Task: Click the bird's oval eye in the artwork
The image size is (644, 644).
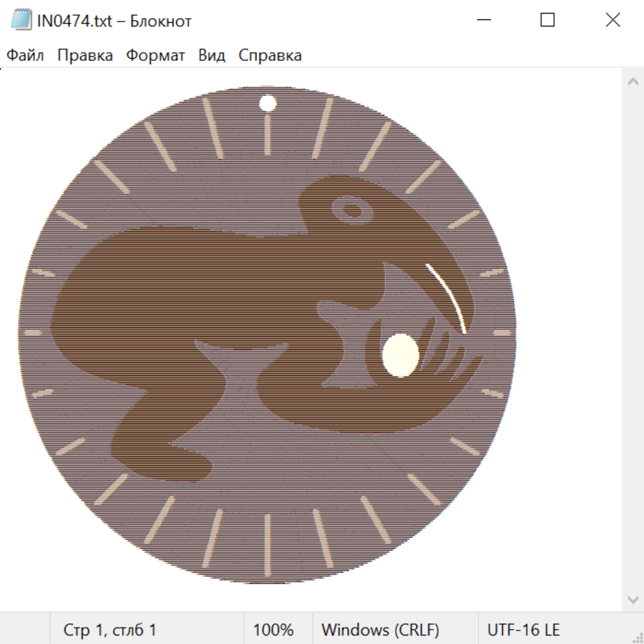Action: [351, 210]
